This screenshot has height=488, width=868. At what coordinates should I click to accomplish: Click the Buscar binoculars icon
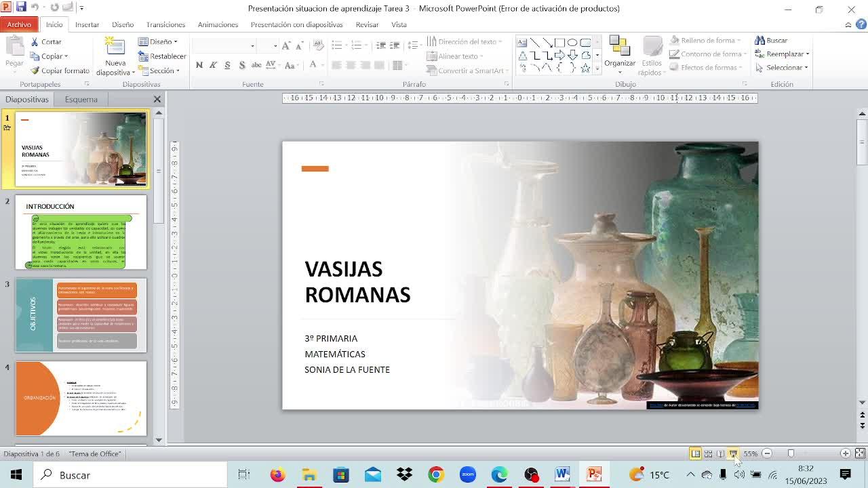pos(760,41)
